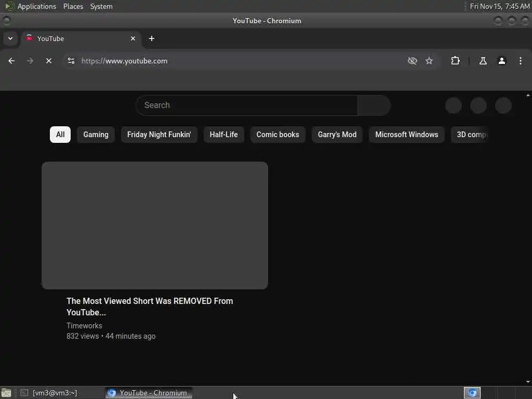The height and width of the screenshot is (399, 532).
Task: Select YouTube - Chromium taskbar entry
Action: (149, 393)
